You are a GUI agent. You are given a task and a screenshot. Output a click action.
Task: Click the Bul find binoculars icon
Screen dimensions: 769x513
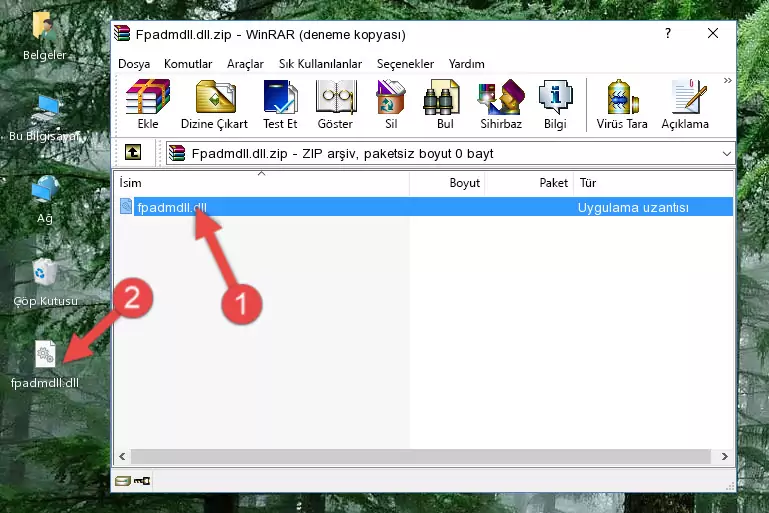click(441, 97)
